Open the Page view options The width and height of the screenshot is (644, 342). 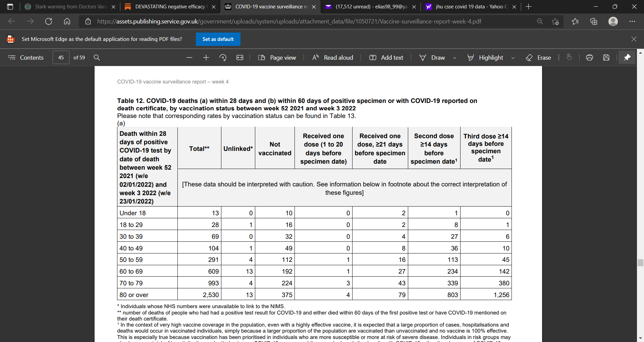[277, 58]
